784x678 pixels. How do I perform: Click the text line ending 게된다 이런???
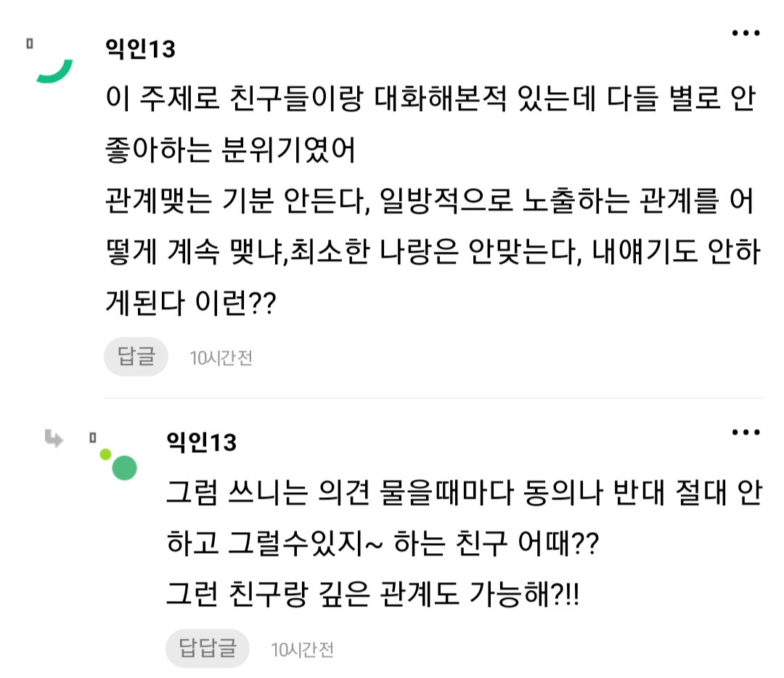[191, 305]
